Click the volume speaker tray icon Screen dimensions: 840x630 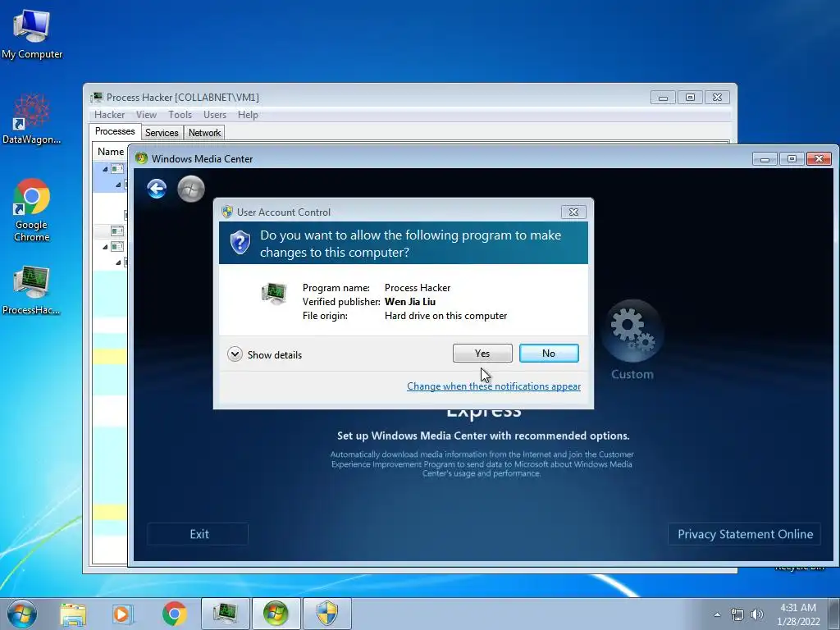tap(756, 614)
